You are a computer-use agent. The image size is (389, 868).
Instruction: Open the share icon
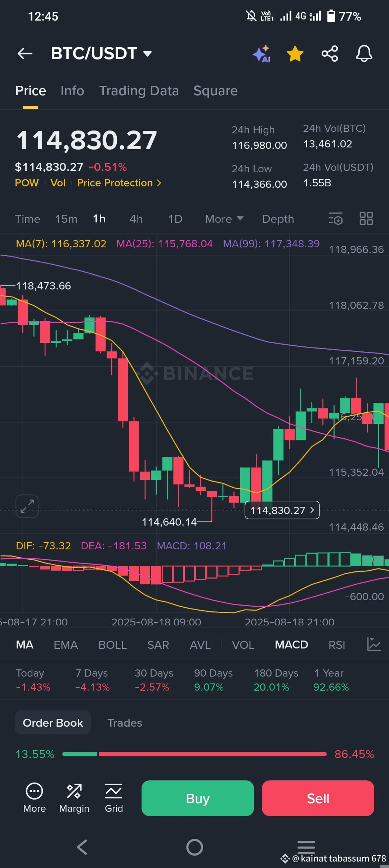(x=330, y=54)
